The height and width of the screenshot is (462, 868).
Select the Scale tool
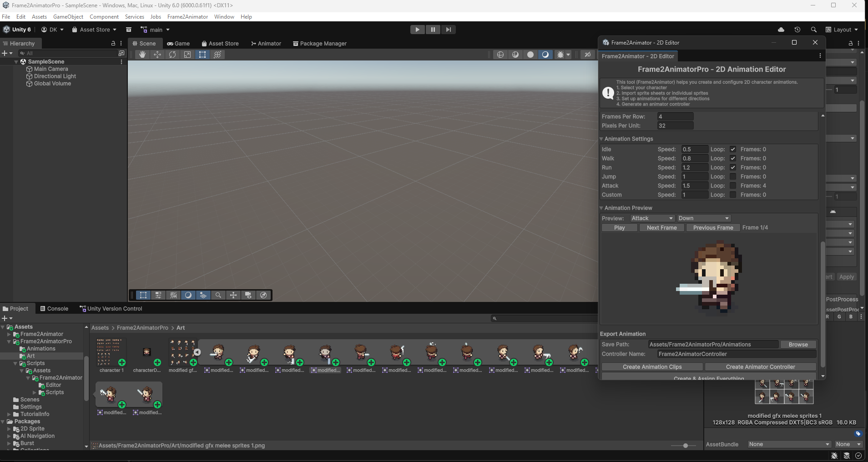point(187,55)
